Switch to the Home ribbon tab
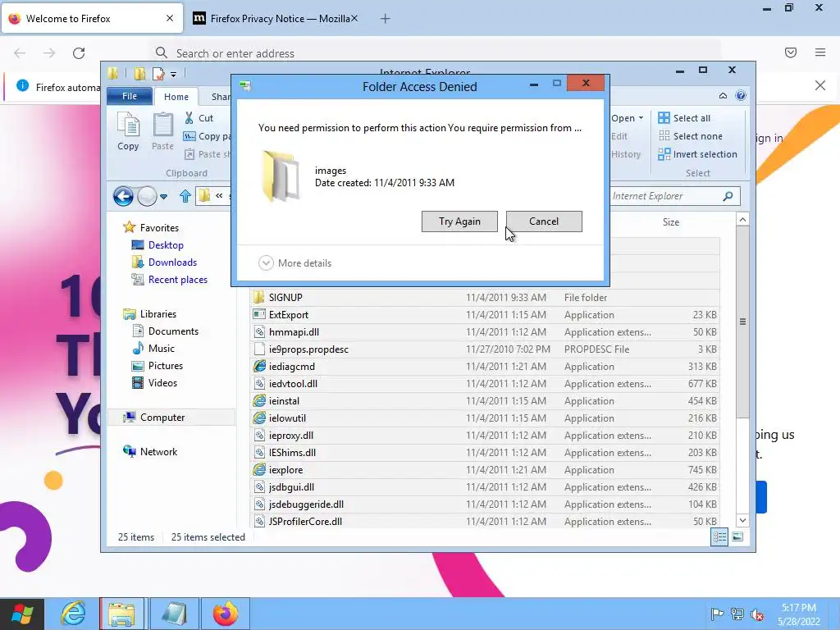This screenshot has width=840, height=630. click(176, 97)
